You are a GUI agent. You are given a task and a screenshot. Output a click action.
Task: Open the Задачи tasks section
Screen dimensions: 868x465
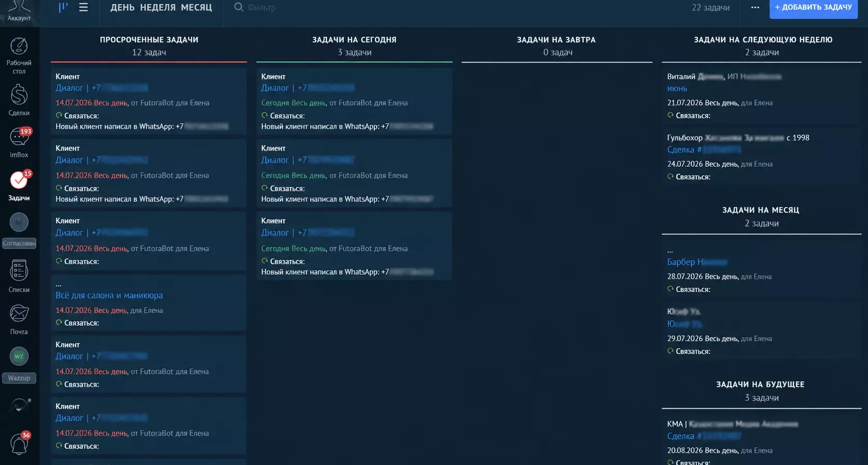pyautogui.click(x=19, y=185)
